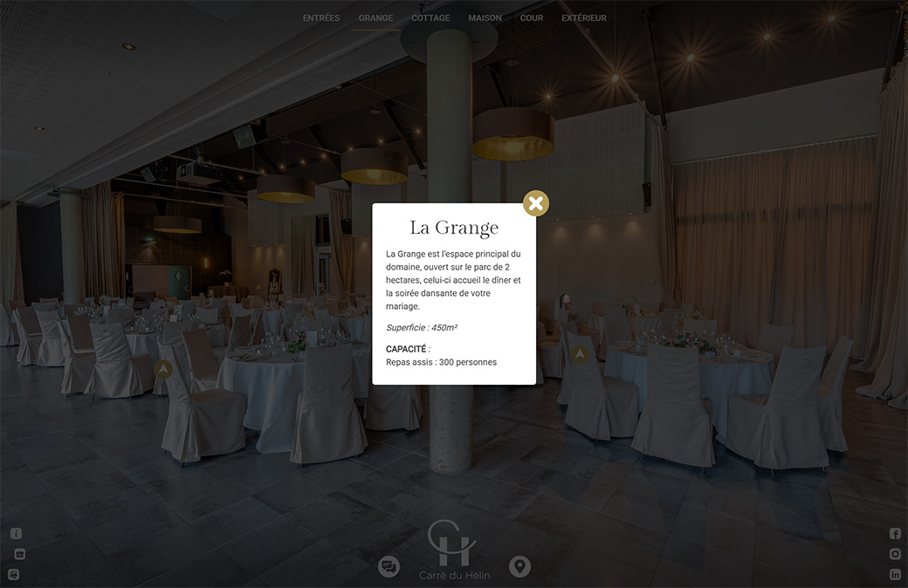Click the right navigation arrow hotspot
Viewport: 908px width, 588px height.
tap(579, 354)
